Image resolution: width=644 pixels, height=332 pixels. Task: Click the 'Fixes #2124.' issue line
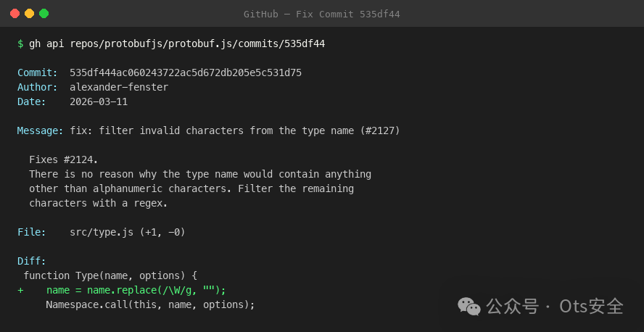[63, 159]
